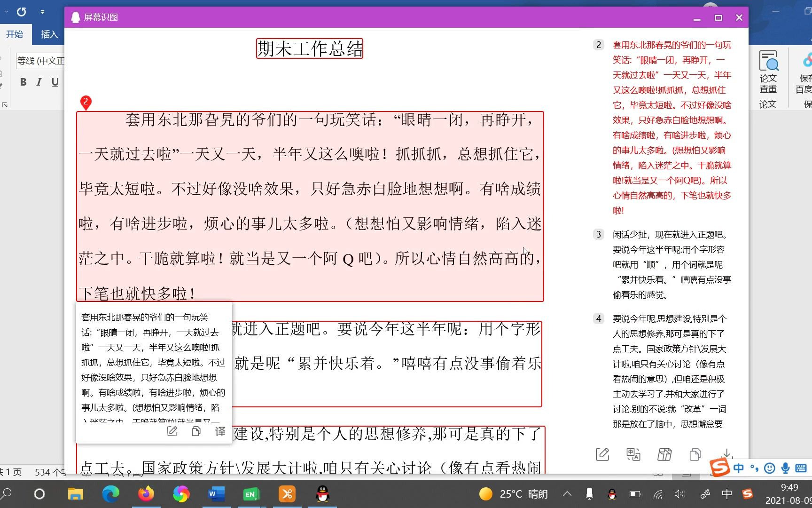
Task: Click the 译 translate icon in the popup
Action: click(220, 431)
